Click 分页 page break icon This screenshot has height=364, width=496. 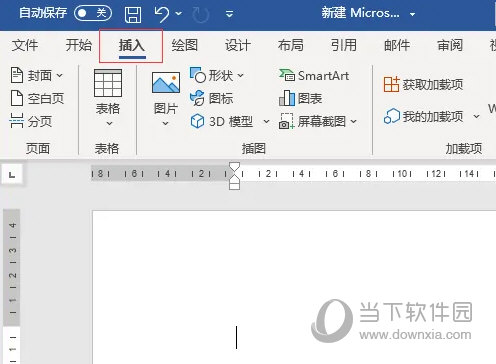coord(31,121)
